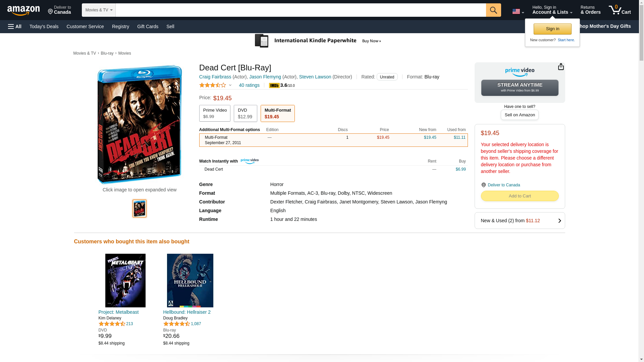Click the Dead Cert thumbnail image

(140, 208)
